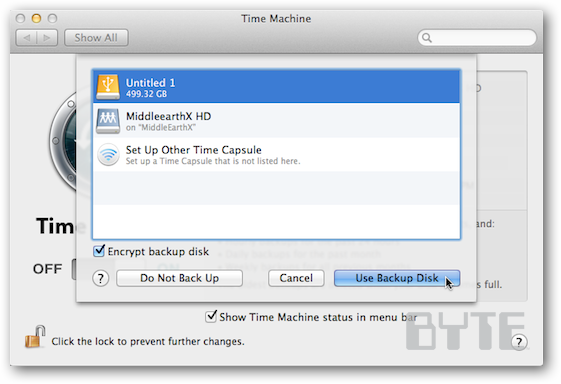Viewport: 561px width, 384px height.
Task: Click the MiddleearthX HD network disk icon
Action: pos(108,121)
